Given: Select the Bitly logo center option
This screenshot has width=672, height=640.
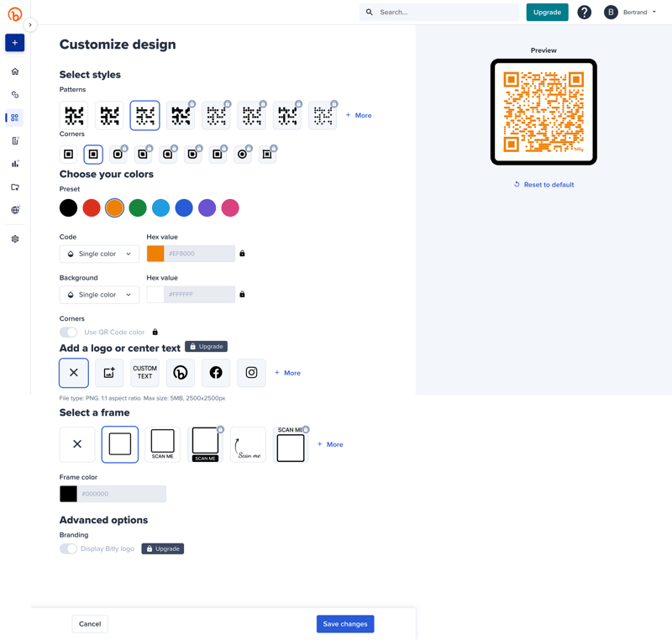Looking at the screenshot, I should [180, 372].
